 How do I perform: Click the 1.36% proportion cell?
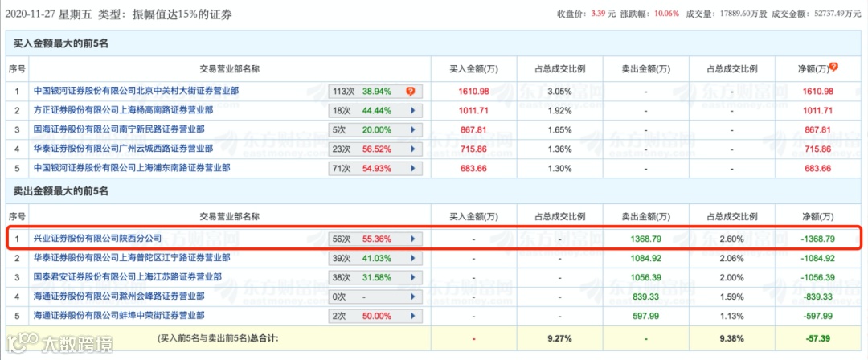click(x=559, y=149)
